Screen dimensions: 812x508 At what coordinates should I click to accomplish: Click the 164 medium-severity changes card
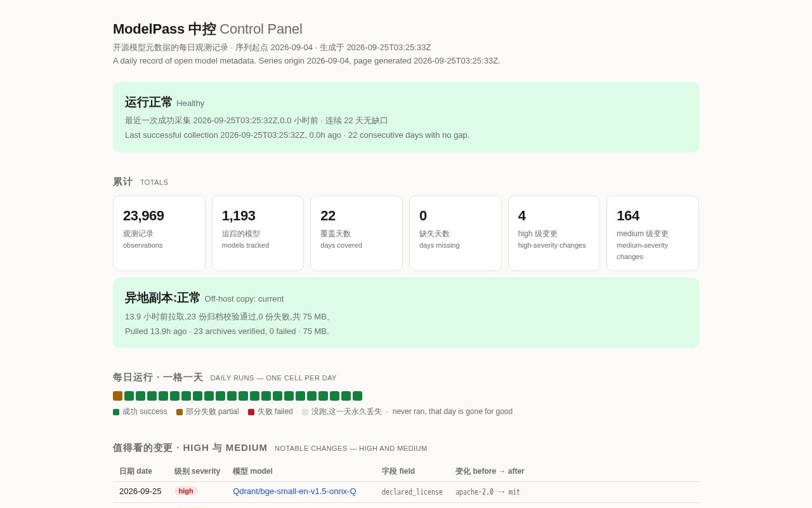click(653, 233)
